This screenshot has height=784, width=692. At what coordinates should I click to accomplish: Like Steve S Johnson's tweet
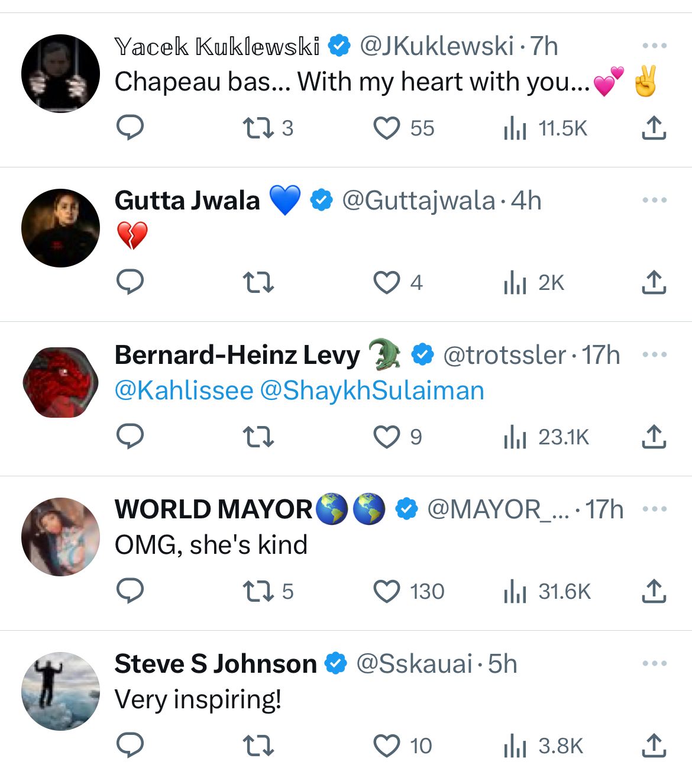pyautogui.click(x=387, y=746)
